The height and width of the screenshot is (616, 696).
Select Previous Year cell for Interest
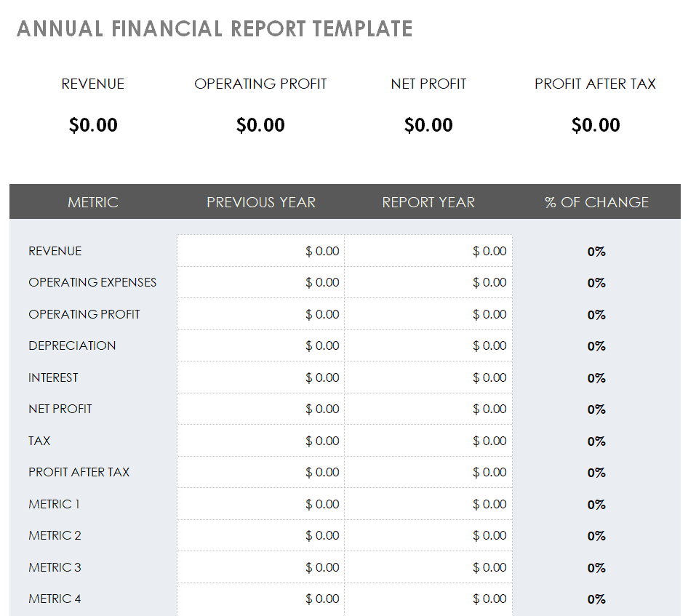[261, 377]
